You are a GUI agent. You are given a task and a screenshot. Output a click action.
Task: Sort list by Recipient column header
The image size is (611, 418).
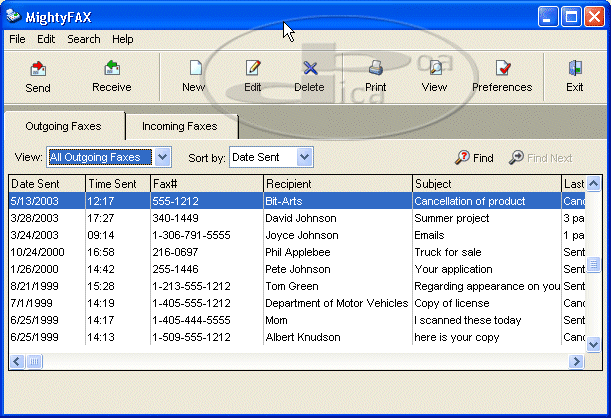337,184
